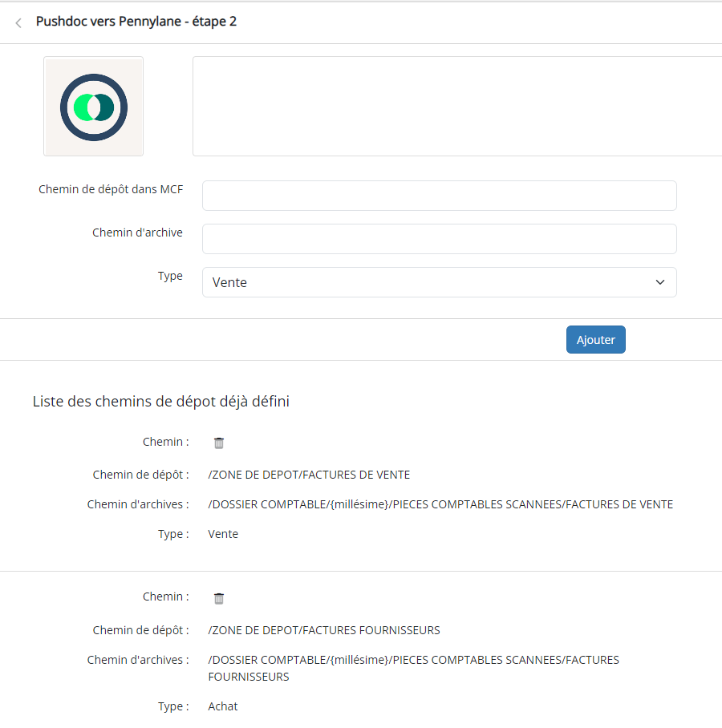Image resolution: width=722 pixels, height=728 pixels.
Task: Click the Chemin de dépôt dans MCF label
Action: pyautogui.click(x=111, y=190)
